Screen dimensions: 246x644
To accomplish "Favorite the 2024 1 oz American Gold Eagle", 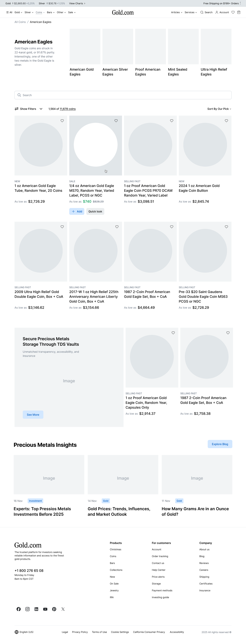I will click(226, 121).
